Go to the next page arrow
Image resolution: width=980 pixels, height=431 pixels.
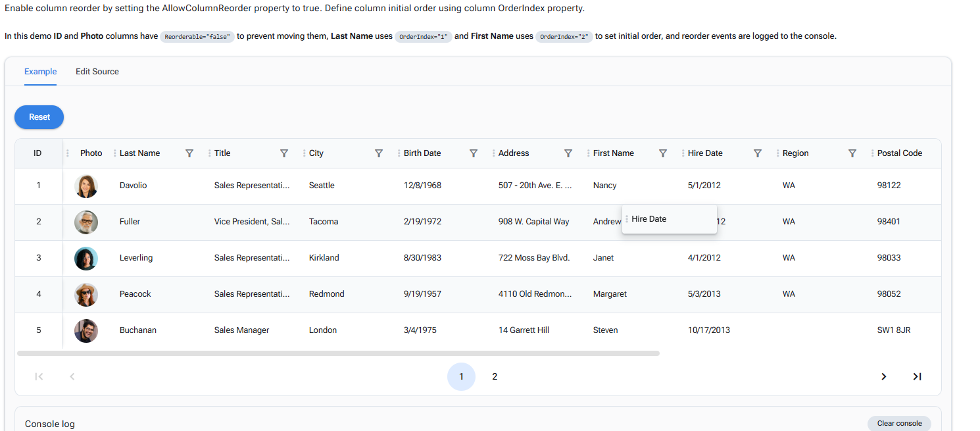(883, 376)
